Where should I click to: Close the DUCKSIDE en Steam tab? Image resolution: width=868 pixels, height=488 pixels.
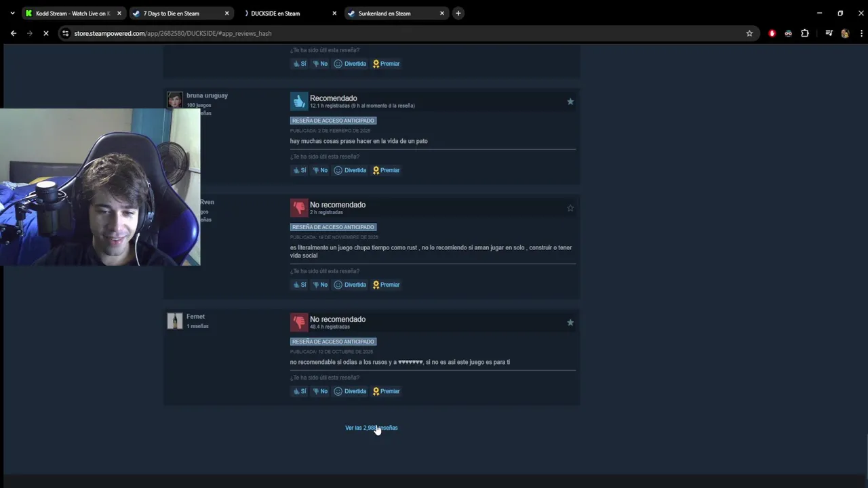(x=334, y=13)
